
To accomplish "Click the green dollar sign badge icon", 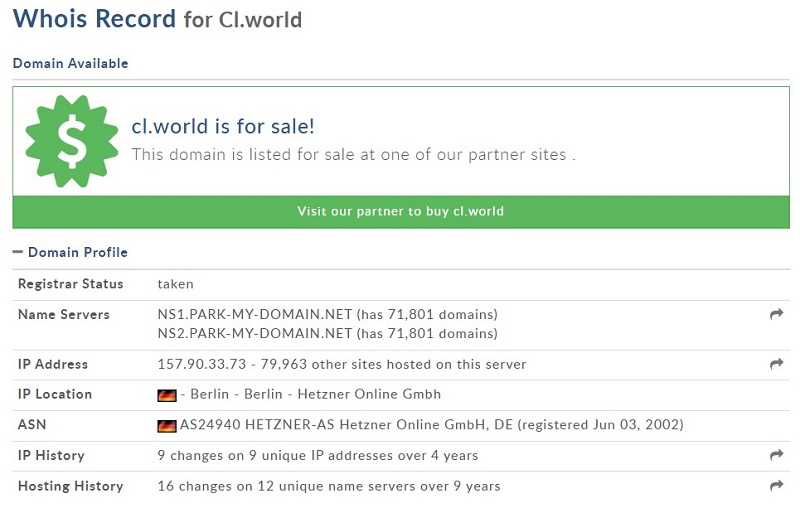I will click(72, 141).
